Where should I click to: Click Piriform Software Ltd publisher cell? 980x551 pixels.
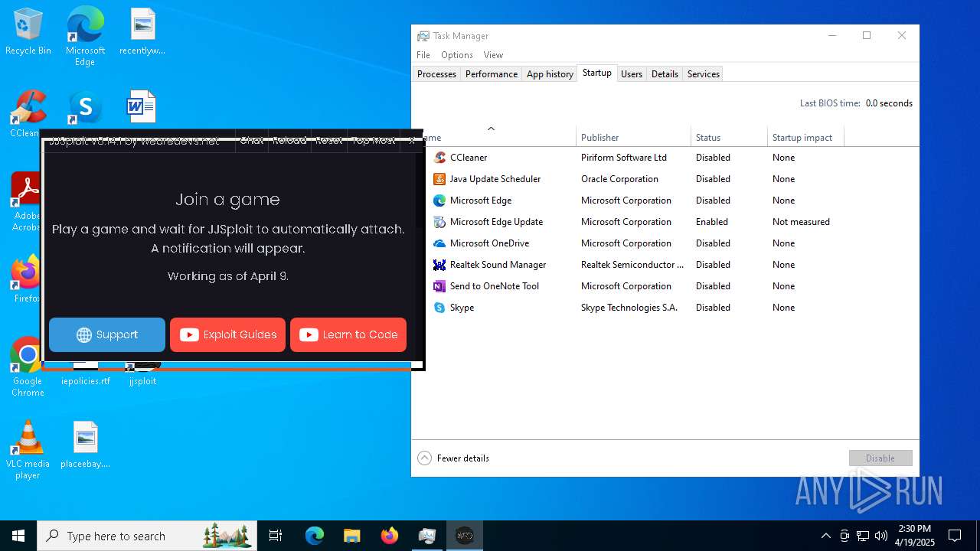[624, 158]
